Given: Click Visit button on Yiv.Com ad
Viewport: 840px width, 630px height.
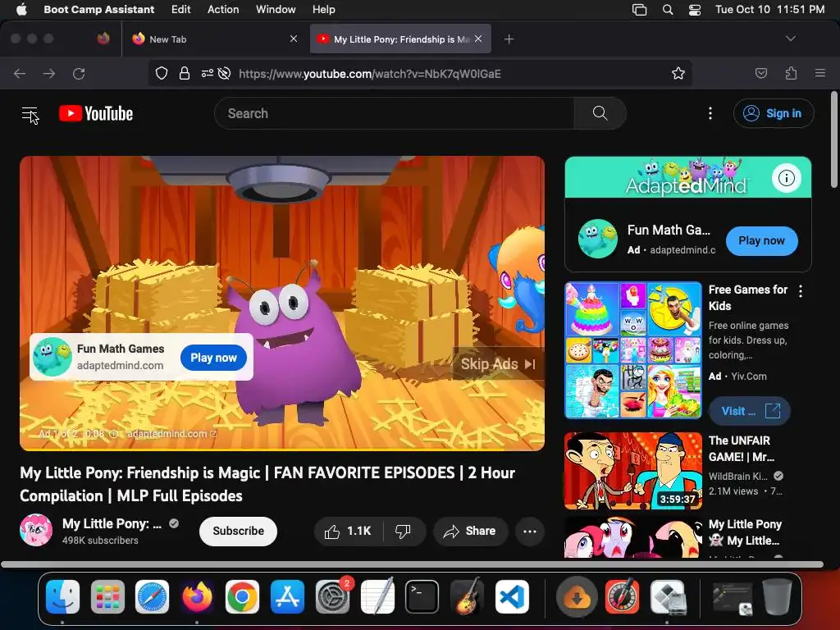Looking at the screenshot, I should pos(750,411).
